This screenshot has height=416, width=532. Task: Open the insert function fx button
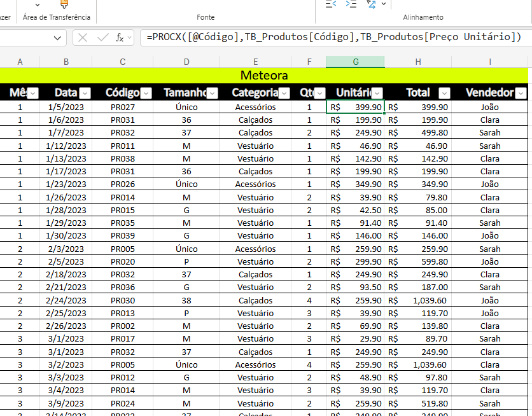tap(120, 38)
